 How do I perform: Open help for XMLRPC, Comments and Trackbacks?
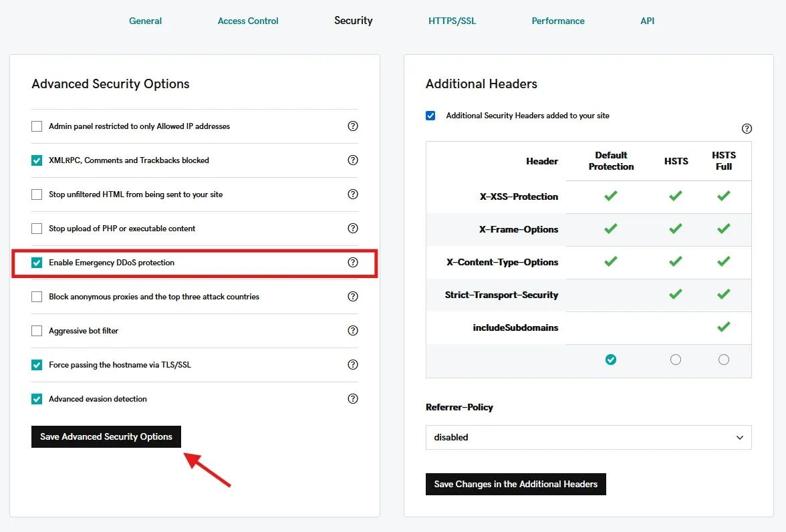tap(353, 160)
